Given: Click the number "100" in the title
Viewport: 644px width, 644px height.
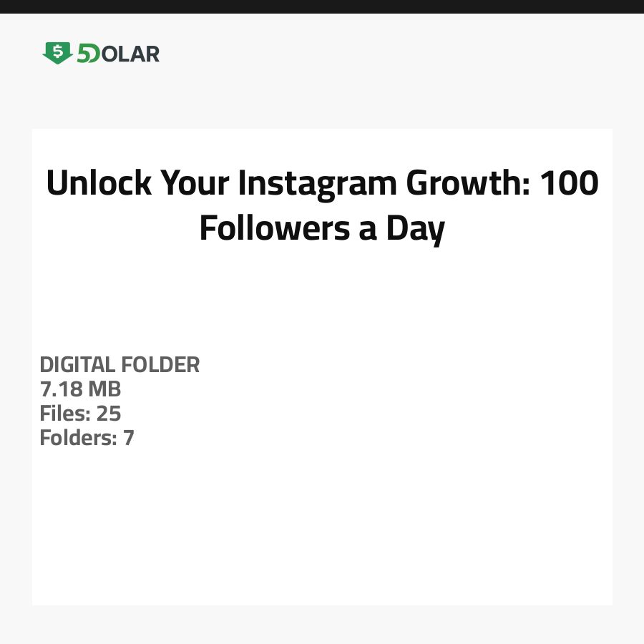Looking at the screenshot, I should click(x=569, y=184).
